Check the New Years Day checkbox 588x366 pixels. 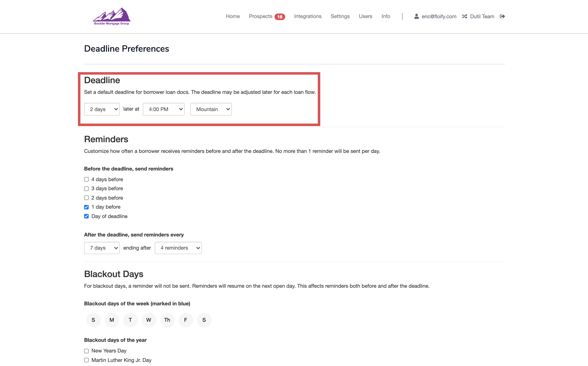point(87,351)
